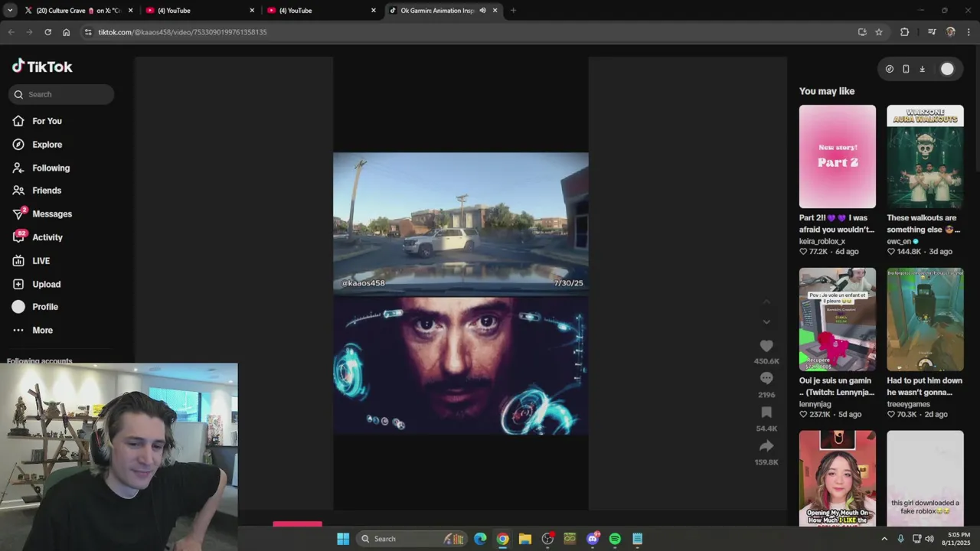Install the app via the address bar icon

coord(862,32)
